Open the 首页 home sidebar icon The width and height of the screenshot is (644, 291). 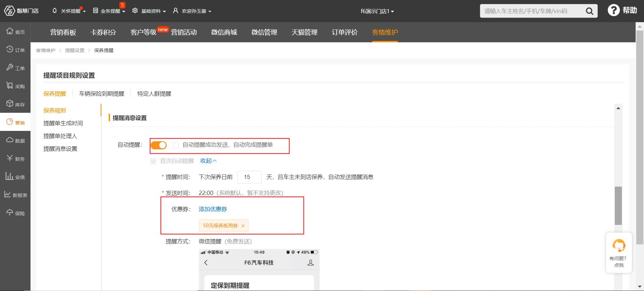pos(10,31)
